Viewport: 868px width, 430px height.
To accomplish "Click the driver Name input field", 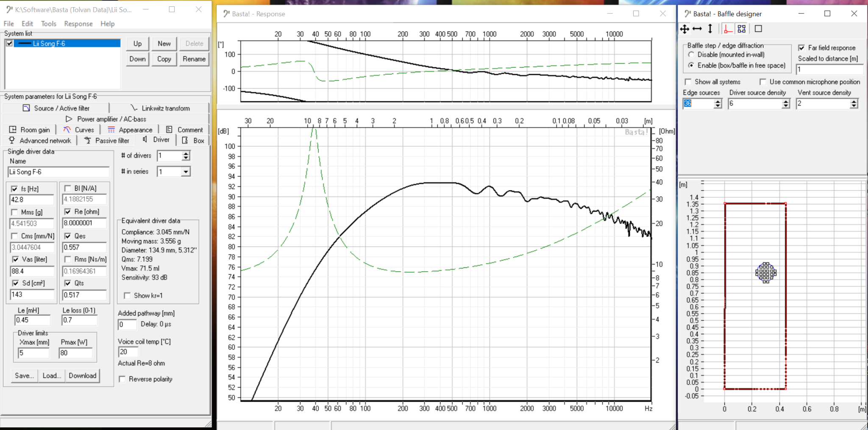I will (58, 172).
